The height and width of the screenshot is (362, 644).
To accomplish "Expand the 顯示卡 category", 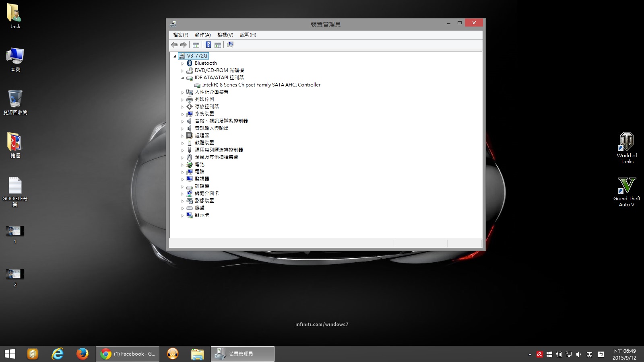I will 182,216.
